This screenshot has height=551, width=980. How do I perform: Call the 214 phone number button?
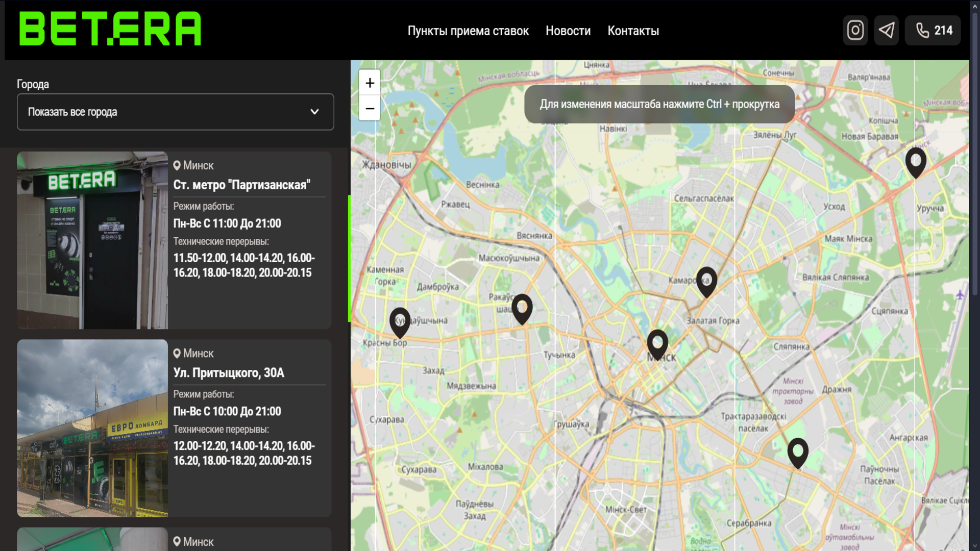(x=933, y=31)
